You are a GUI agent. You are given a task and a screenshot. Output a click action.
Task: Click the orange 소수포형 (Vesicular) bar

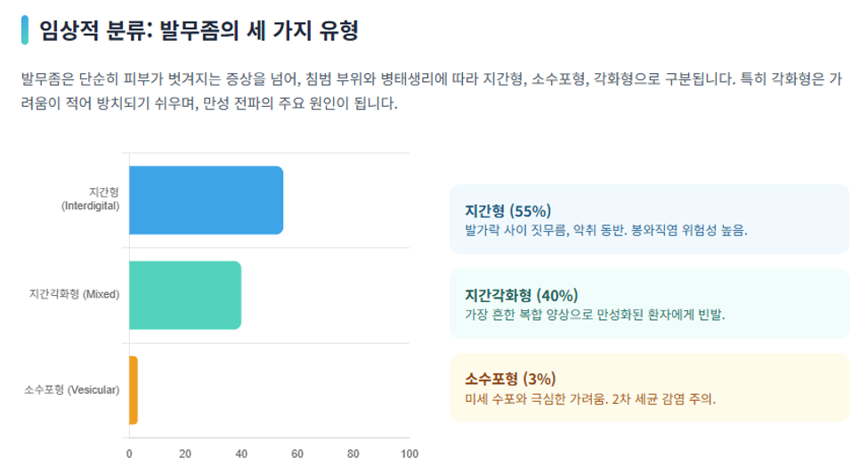pos(134,390)
